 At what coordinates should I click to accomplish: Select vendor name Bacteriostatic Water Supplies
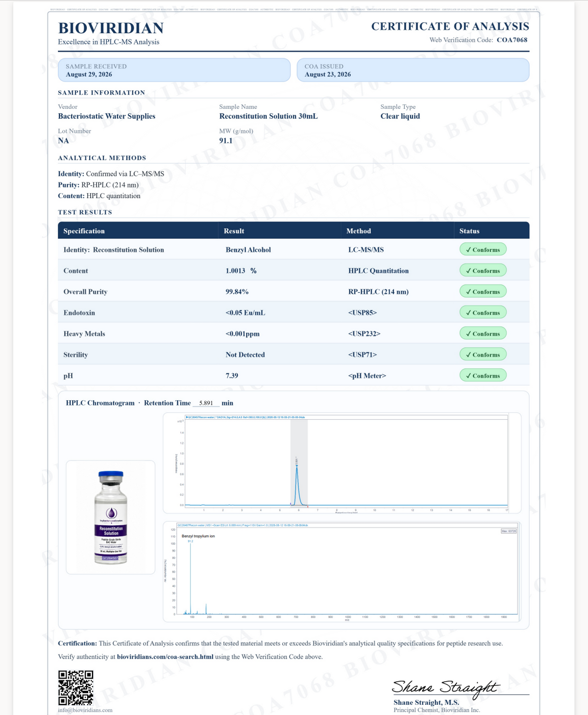(107, 116)
